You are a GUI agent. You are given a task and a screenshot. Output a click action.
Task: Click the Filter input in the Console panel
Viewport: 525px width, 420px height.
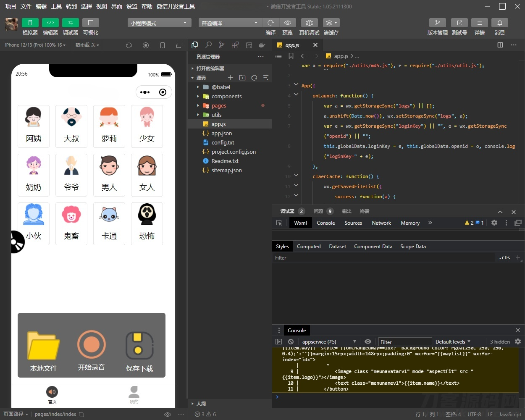tap(404, 341)
